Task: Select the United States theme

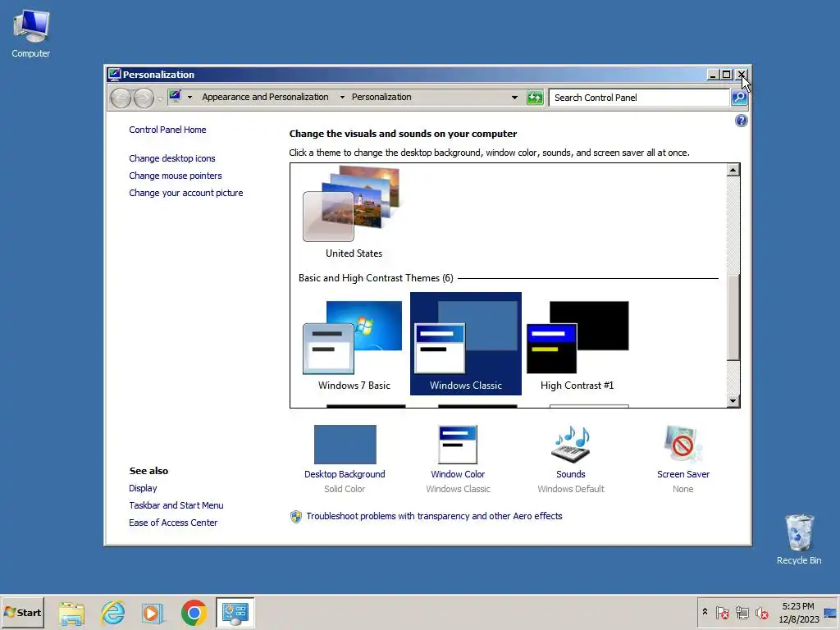Action: point(354,213)
